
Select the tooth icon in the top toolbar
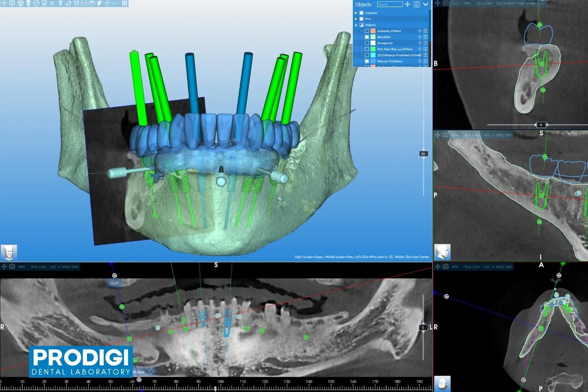coord(45,3)
